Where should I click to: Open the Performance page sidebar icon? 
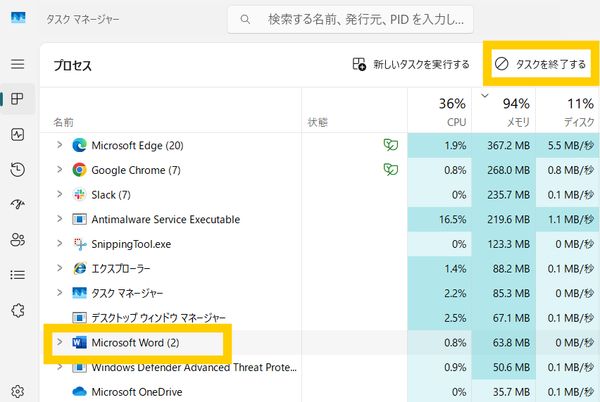18,135
